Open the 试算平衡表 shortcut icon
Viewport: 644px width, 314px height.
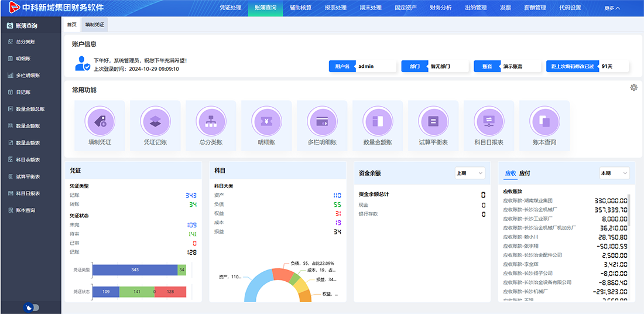click(433, 122)
